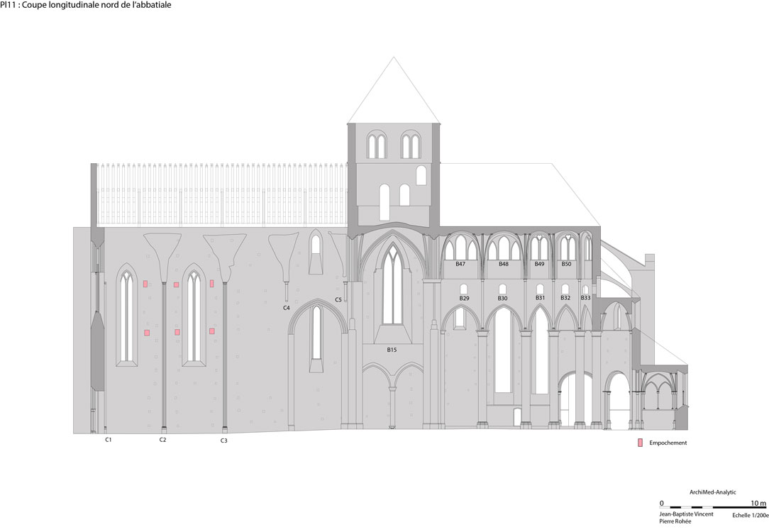Click the B50 upper arcade label
Viewport: 769px width, 532px height.
[x=566, y=264]
